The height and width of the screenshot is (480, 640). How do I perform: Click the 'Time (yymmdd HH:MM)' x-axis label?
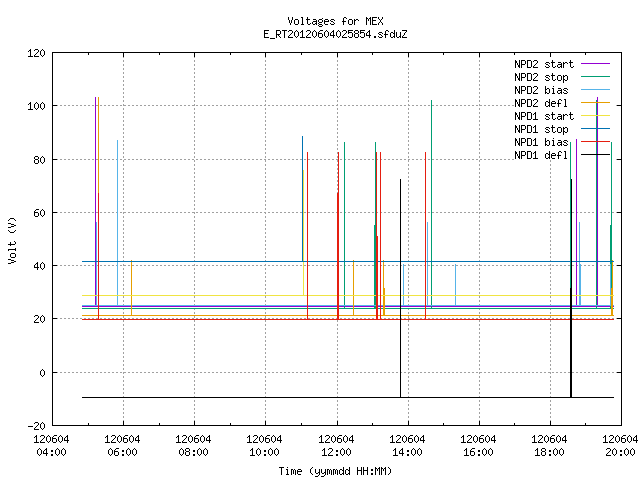pos(335,471)
